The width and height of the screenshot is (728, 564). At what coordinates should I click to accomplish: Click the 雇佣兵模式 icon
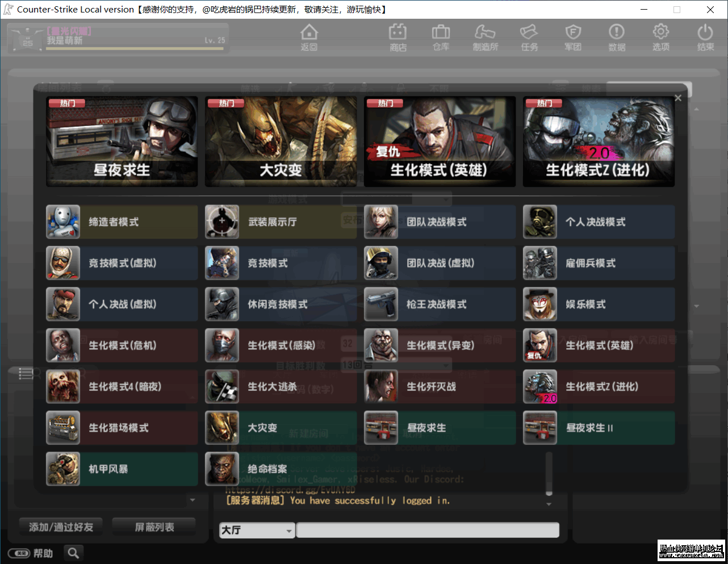[540, 263]
